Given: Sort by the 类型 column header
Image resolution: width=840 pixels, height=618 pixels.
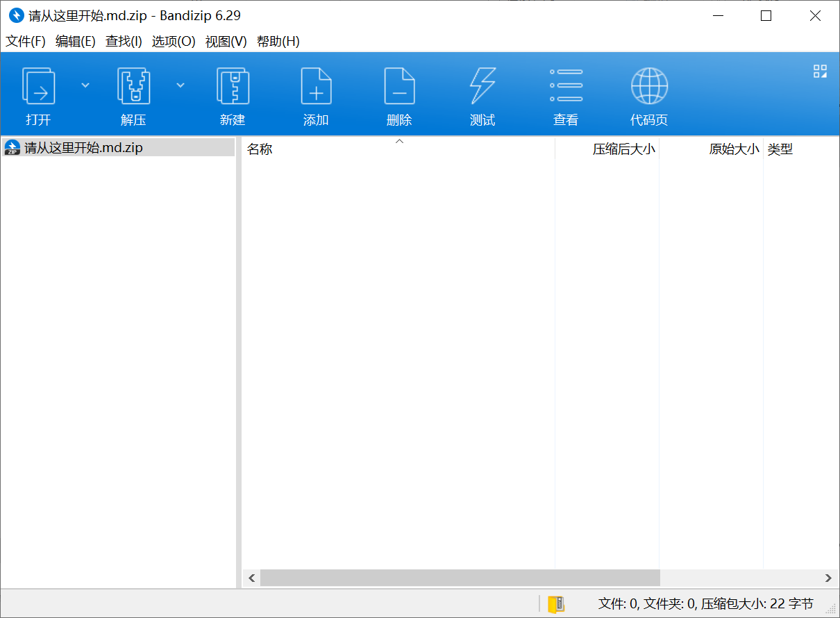Looking at the screenshot, I should pyautogui.click(x=801, y=149).
